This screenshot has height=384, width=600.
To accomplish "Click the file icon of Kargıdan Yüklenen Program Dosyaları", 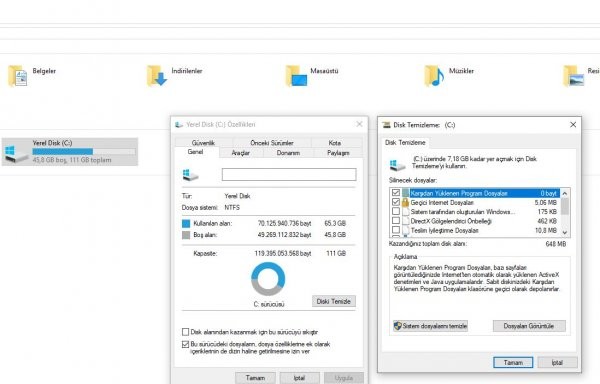I will click(x=405, y=193).
